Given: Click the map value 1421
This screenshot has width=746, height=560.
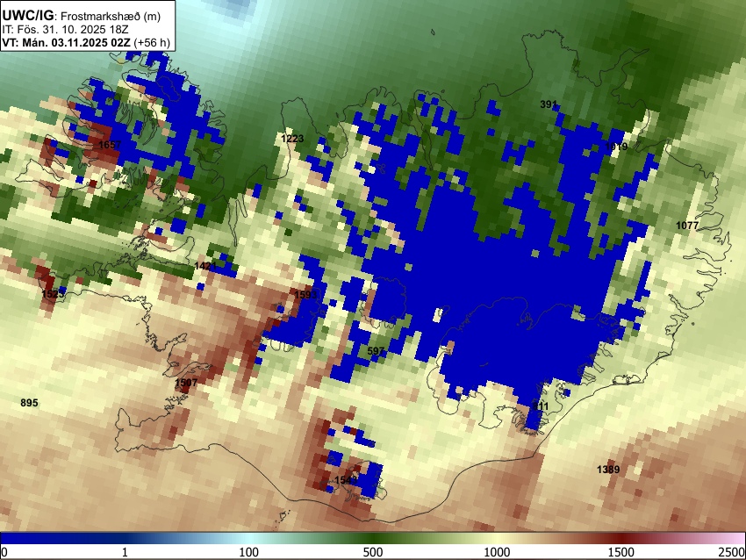Looking at the screenshot, I should click(x=205, y=266).
